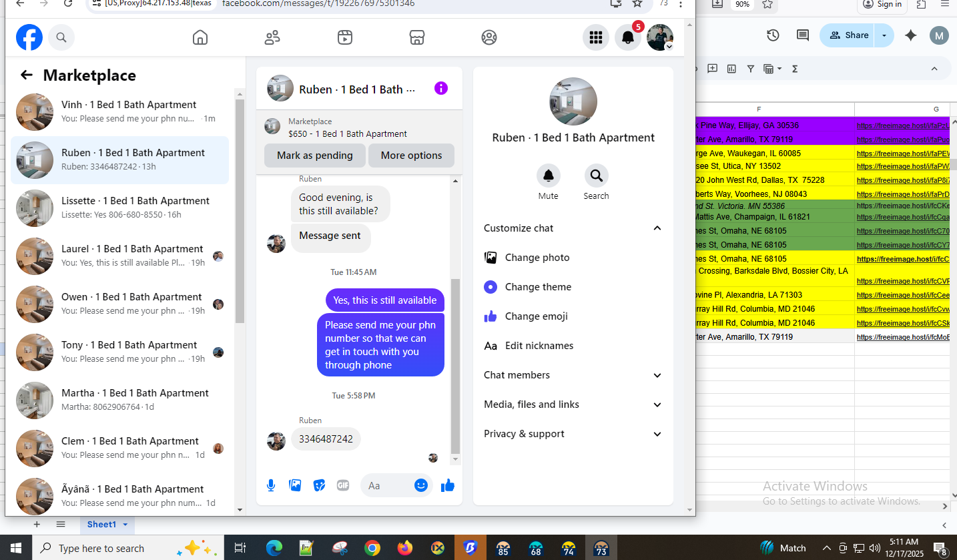Click Change theme option

coord(538,287)
